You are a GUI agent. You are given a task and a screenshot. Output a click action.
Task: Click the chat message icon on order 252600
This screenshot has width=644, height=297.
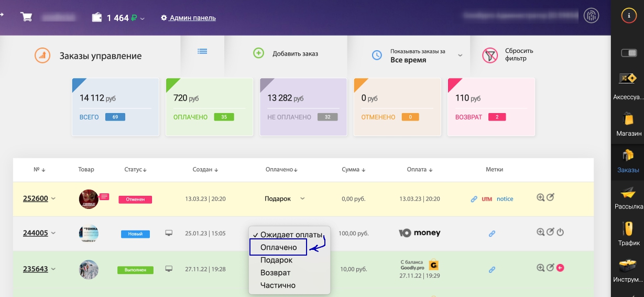104,196
